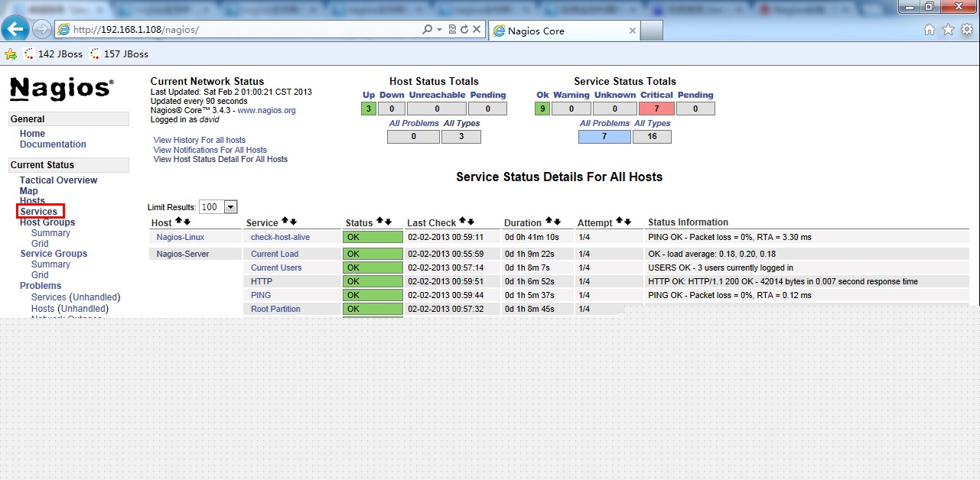Sort Attempt column descending with down arrow

click(x=627, y=222)
